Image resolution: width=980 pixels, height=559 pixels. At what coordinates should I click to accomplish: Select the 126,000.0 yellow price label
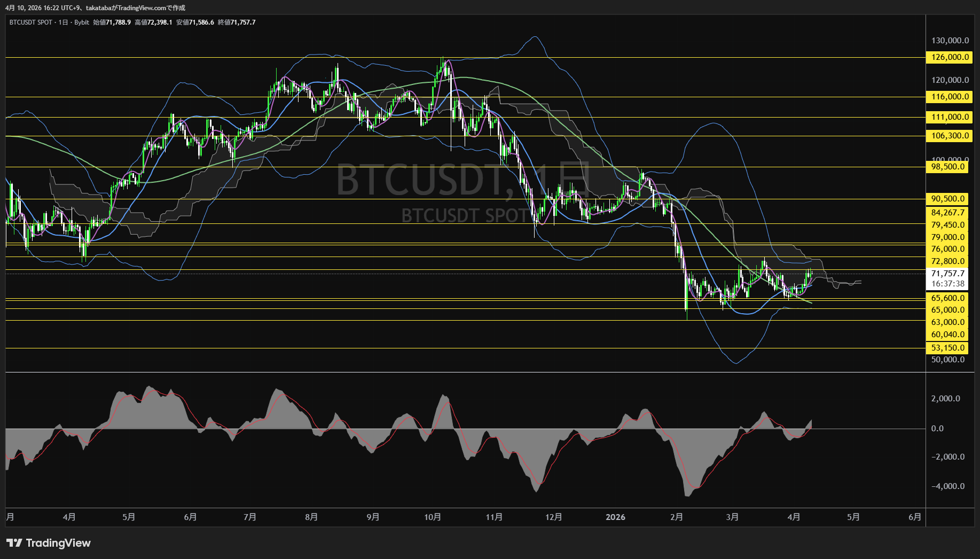(948, 57)
